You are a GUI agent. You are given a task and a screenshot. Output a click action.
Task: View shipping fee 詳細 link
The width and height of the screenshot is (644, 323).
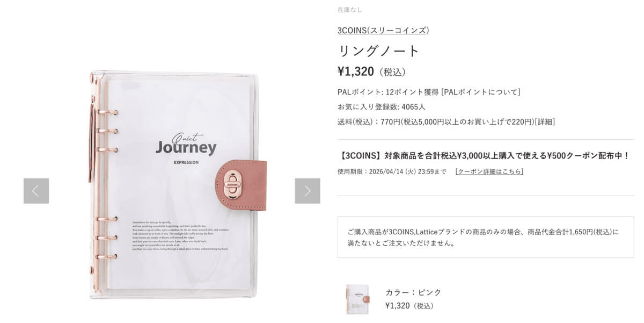coord(544,121)
